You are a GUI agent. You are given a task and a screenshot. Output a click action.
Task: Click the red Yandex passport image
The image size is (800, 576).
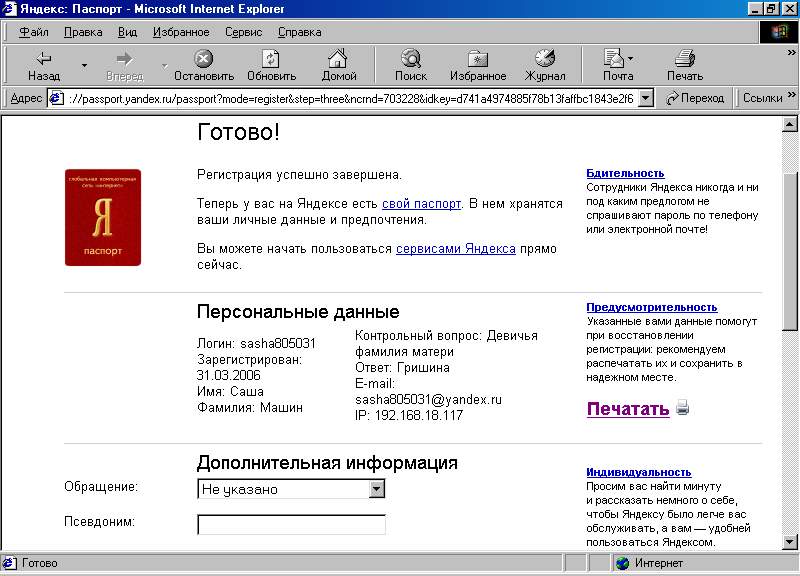click(103, 217)
